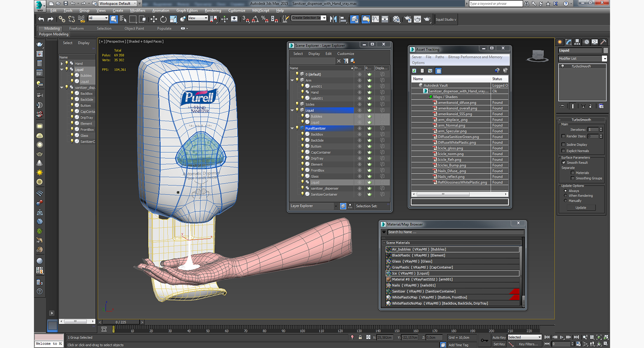
Task: Open the Graph Editors menu
Action: click(x=187, y=10)
